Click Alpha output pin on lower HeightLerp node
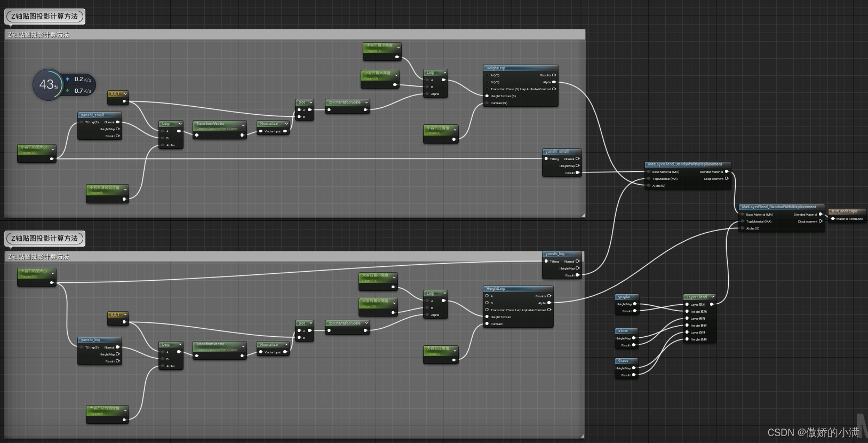Viewport: 868px width, 443px height. point(549,303)
